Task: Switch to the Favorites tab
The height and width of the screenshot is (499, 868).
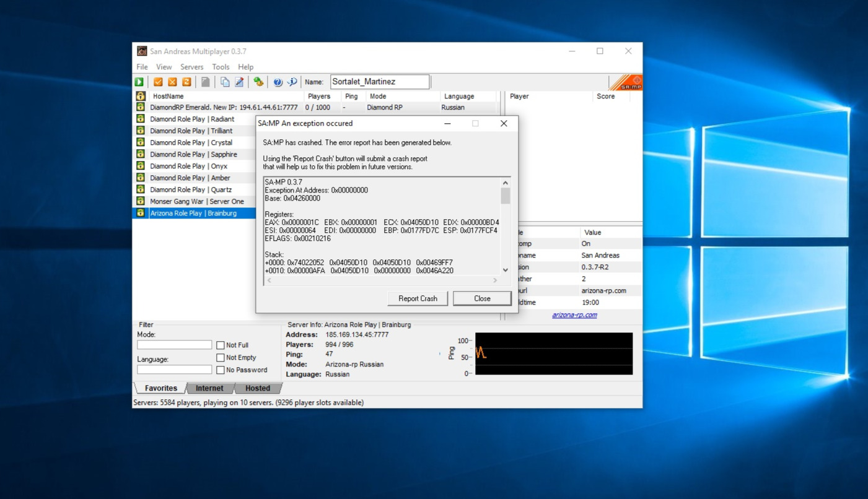Action: [x=160, y=388]
